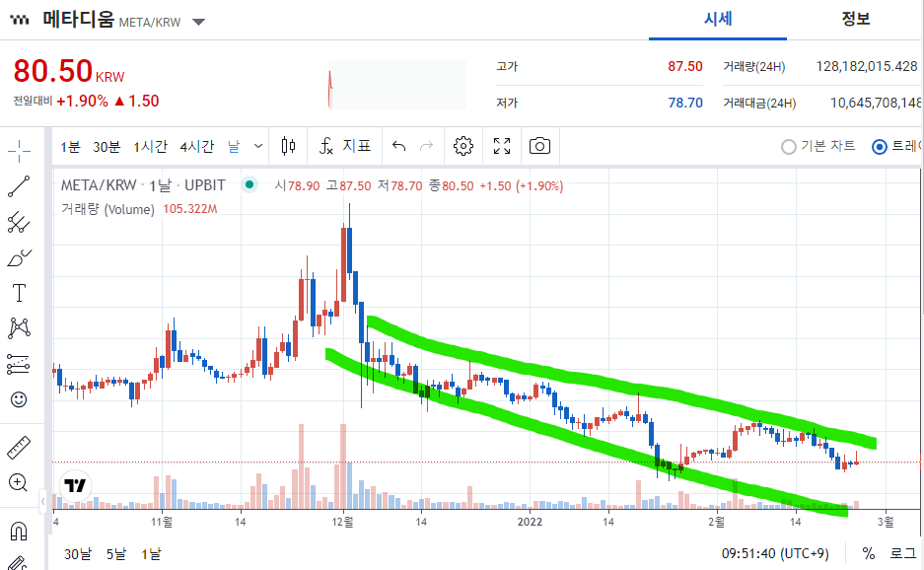This screenshot has height=570, width=924.
Task: Activate the zoom in tool
Action: (x=19, y=483)
